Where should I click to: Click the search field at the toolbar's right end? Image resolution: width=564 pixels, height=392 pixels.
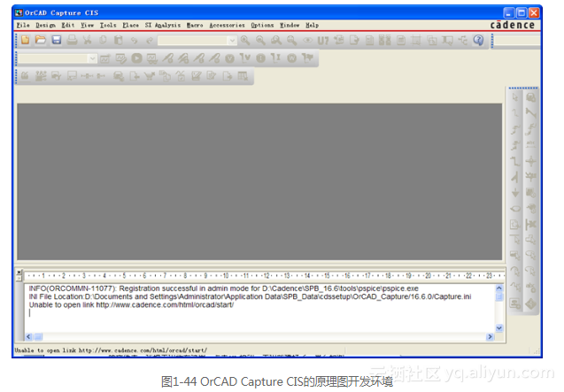pos(517,41)
